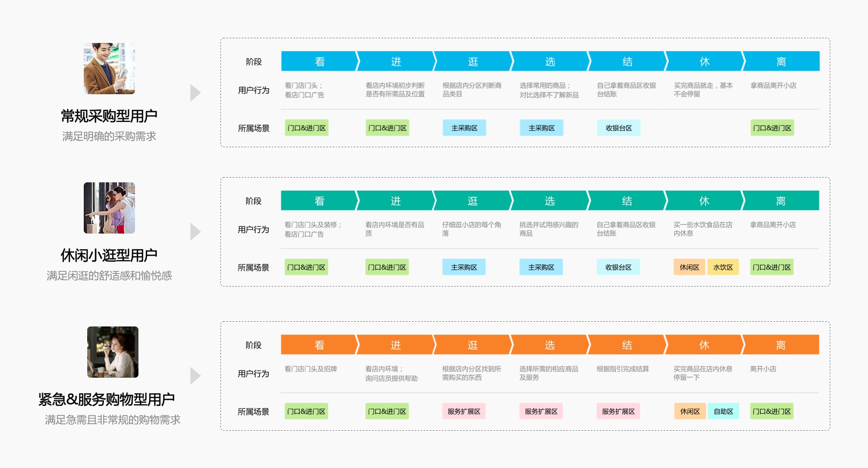This screenshot has width=868, height=468.
Task: Click the 水饮区 yellow tag
Action: tap(723, 267)
